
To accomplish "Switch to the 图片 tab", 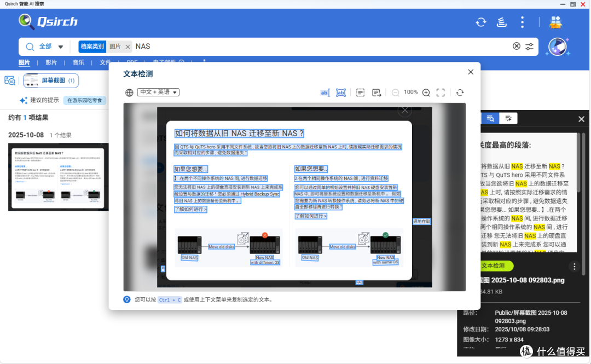I will pos(24,62).
